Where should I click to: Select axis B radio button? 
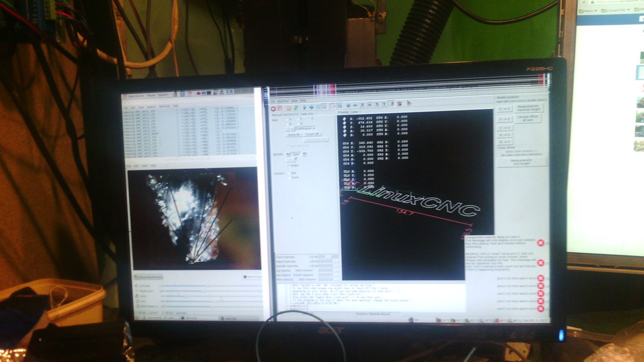coord(300,124)
